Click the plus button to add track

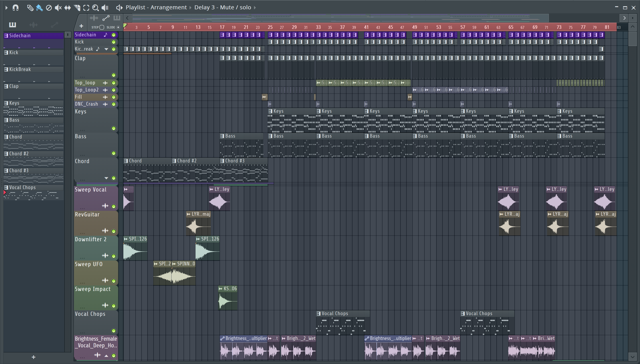81,26
